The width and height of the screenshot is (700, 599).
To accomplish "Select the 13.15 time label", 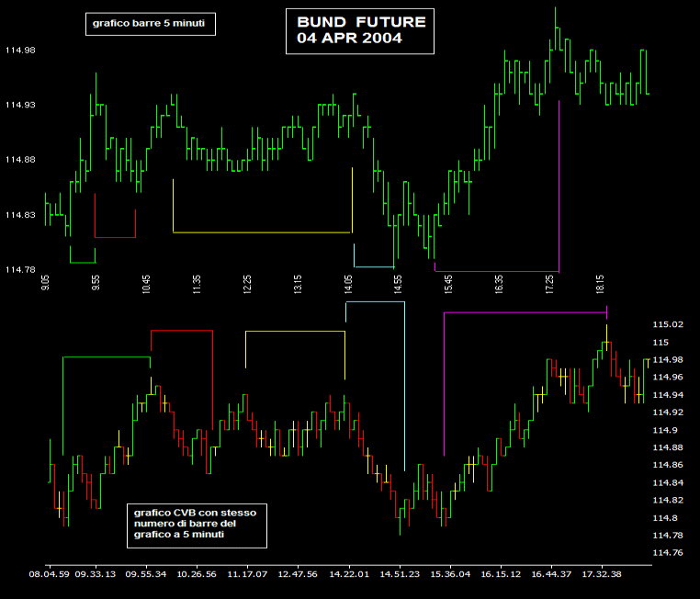I will (x=298, y=284).
